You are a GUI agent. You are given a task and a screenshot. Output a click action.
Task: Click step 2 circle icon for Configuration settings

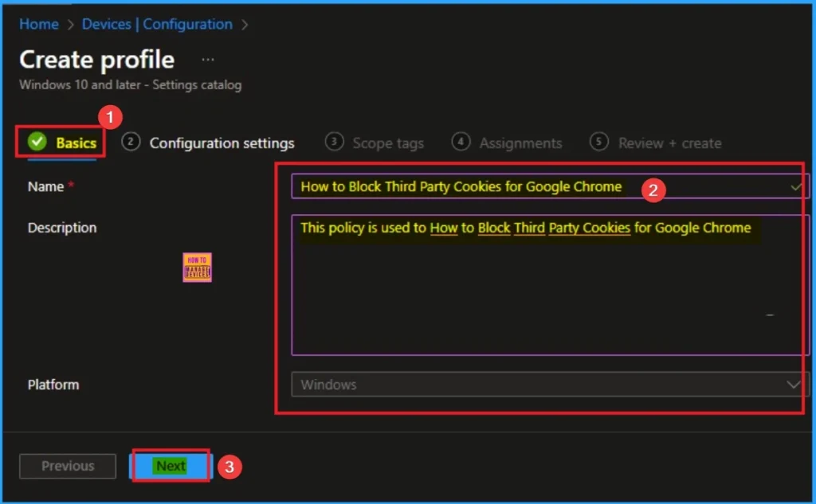(x=131, y=142)
